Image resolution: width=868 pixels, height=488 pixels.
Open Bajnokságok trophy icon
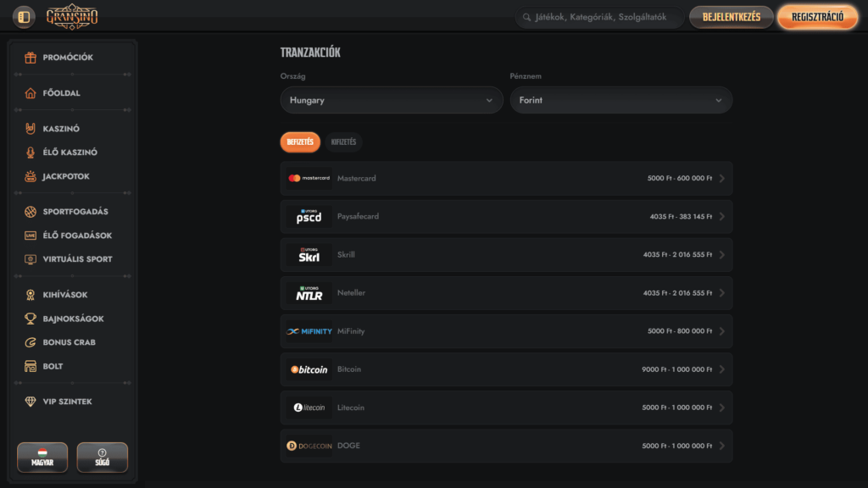pos(31,319)
